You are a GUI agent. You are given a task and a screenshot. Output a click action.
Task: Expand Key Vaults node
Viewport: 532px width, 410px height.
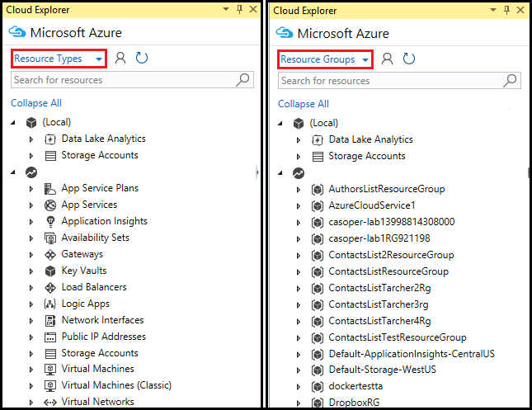pos(31,271)
